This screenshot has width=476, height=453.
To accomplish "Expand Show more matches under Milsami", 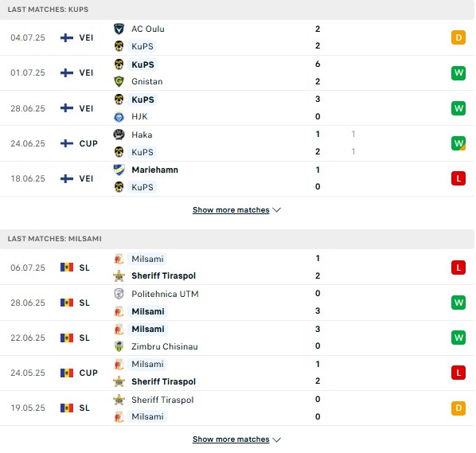I will [231, 439].
